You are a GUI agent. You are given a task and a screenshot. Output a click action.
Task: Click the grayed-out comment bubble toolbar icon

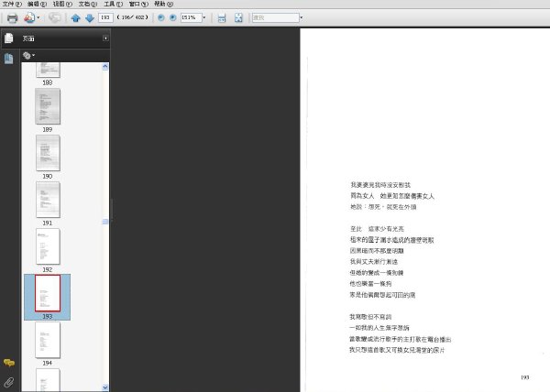tap(54, 17)
